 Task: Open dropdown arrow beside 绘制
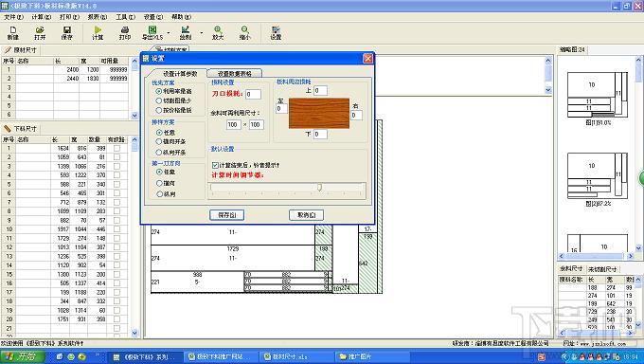tap(201, 33)
